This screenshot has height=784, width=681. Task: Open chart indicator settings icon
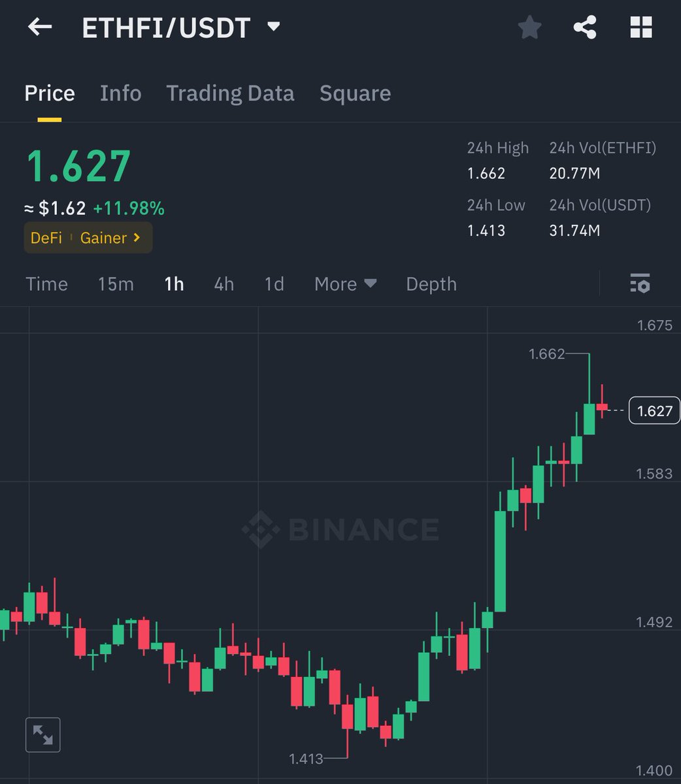[640, 284]
